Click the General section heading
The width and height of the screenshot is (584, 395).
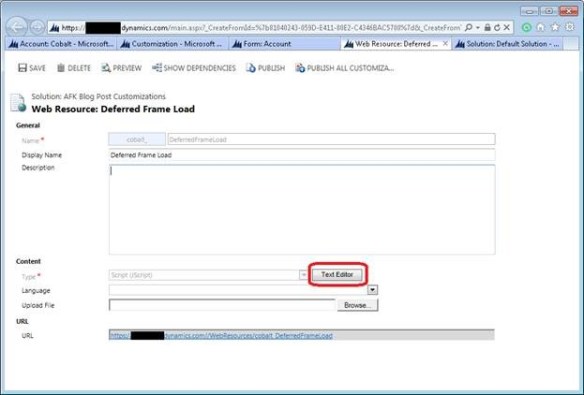pyautogui.click(x=28, y=125)
